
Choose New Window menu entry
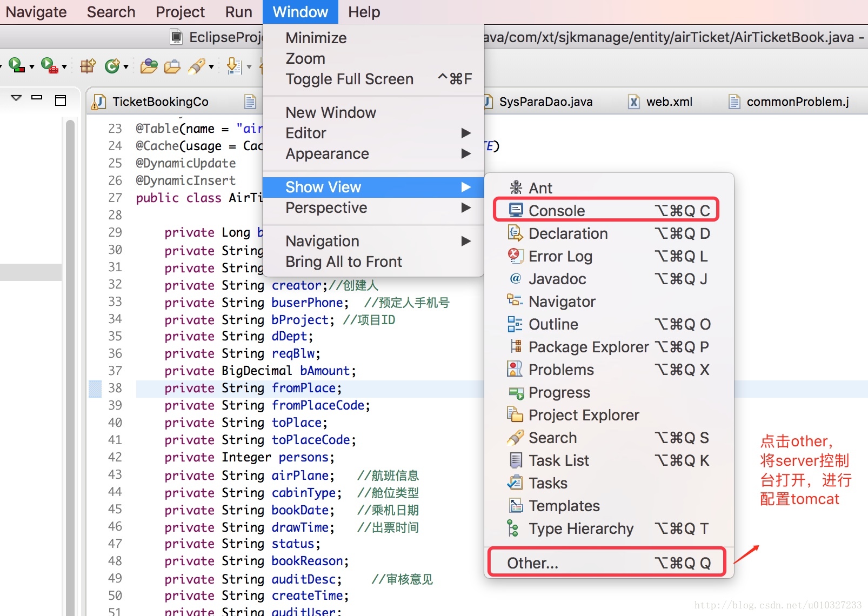[x=373, y=112]
